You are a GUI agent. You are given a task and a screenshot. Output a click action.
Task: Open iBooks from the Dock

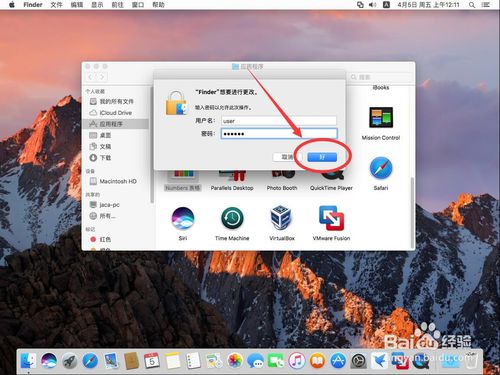click(x=317, y=361)
